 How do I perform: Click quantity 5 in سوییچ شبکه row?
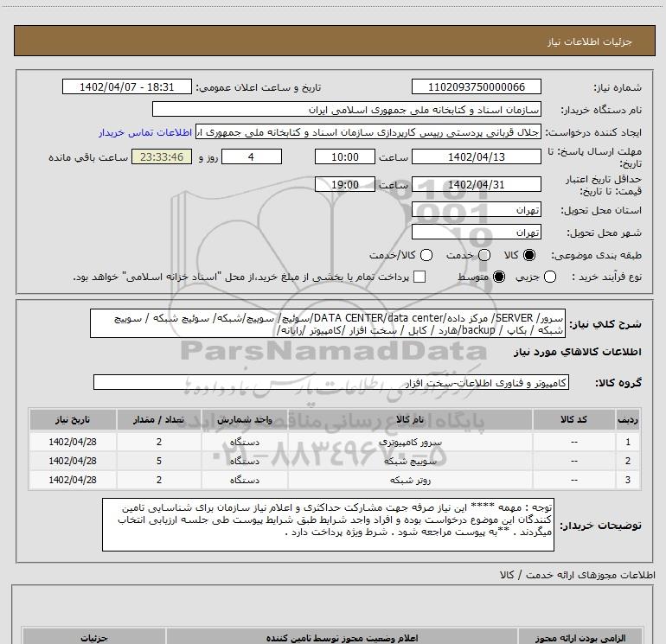(159, 461)
